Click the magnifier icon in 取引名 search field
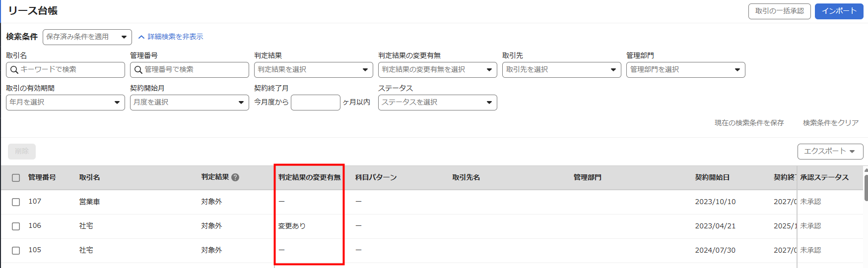 click(14, 70)
